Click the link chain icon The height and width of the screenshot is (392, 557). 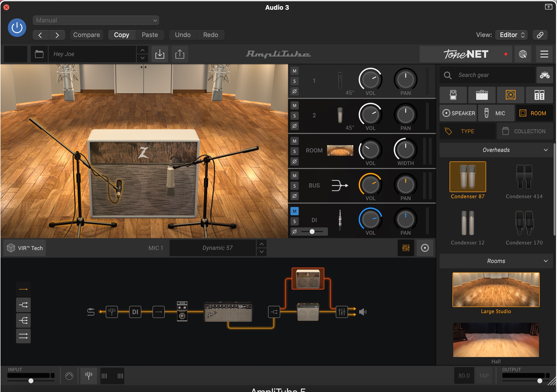coord(540,35)
